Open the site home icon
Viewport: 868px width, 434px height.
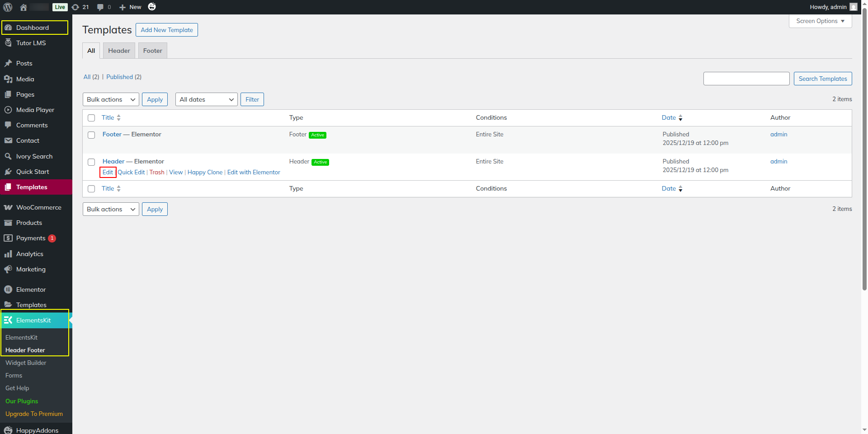click(24, 7)
